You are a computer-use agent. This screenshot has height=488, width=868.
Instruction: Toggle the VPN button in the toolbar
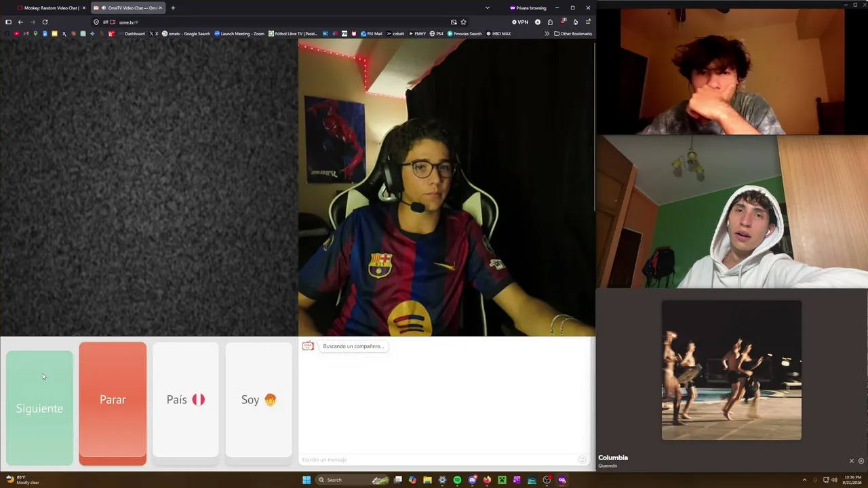point(520,22)
